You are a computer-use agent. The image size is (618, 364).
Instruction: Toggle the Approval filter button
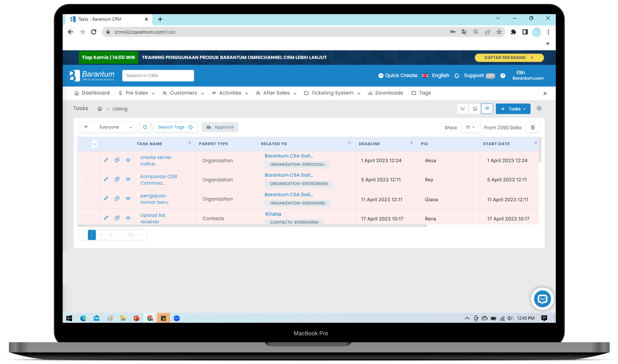(x=220, y=127)
